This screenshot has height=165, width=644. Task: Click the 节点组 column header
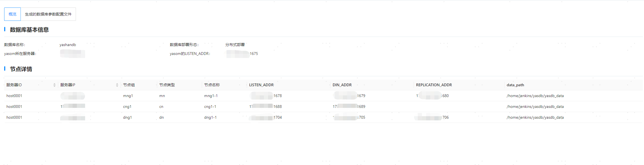click(x=129, y=85)
